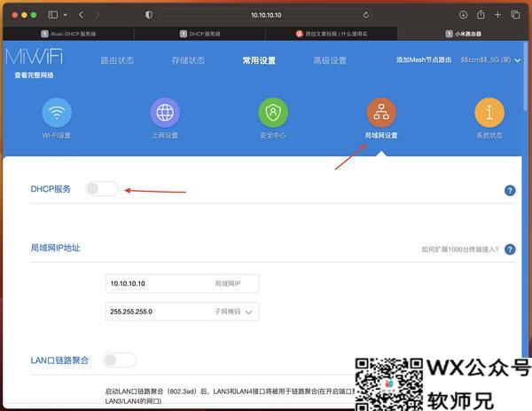Click the help icon beside DHCP服务

click(x=510, y=190)
